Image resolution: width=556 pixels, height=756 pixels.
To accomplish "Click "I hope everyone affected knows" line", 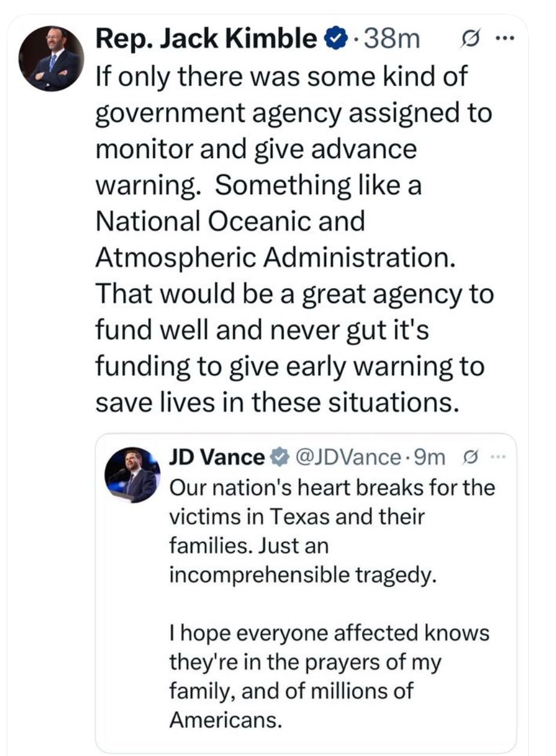I will click(330, 633).
